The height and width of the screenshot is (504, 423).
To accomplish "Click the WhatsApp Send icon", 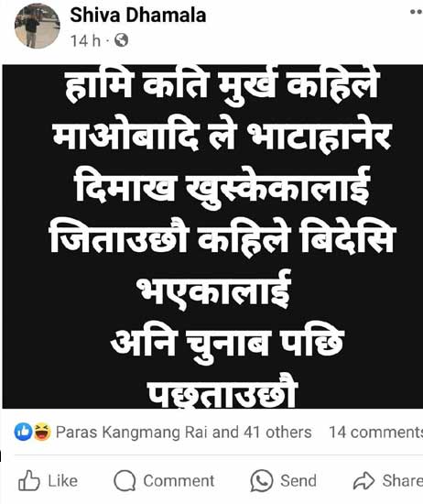I will pyautogui.click(x=262, y=481).
